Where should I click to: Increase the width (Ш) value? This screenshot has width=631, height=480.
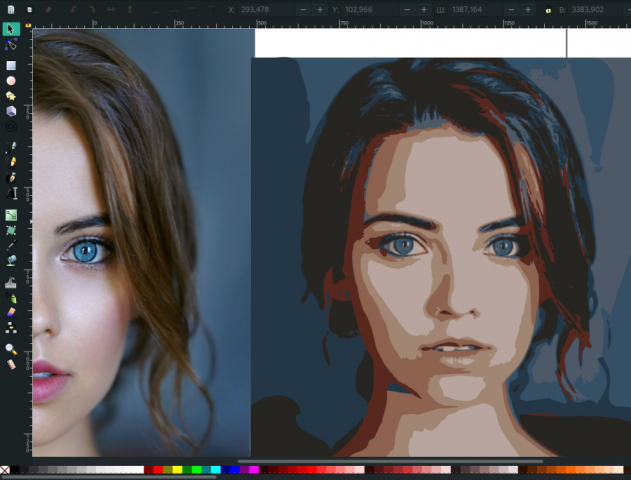528,10
